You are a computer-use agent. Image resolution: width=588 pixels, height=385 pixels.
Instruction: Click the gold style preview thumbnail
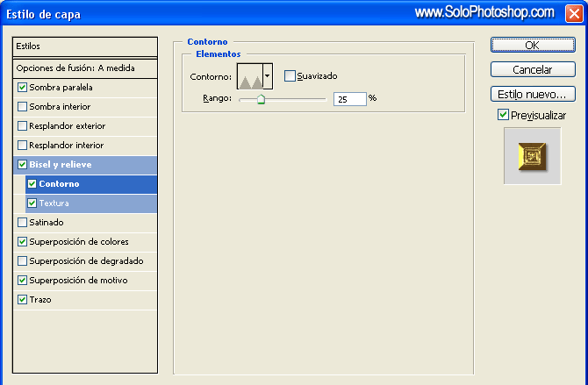click(x=532, y=156)
